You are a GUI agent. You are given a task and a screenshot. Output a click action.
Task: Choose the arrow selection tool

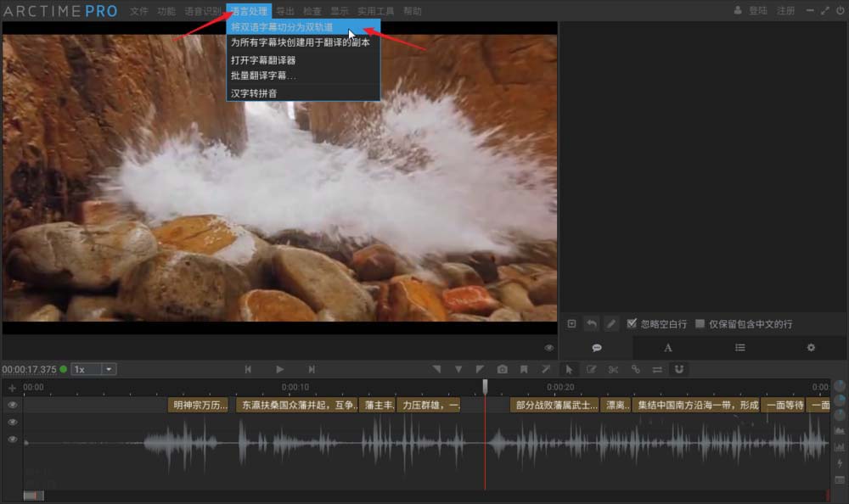click(569, 369)
